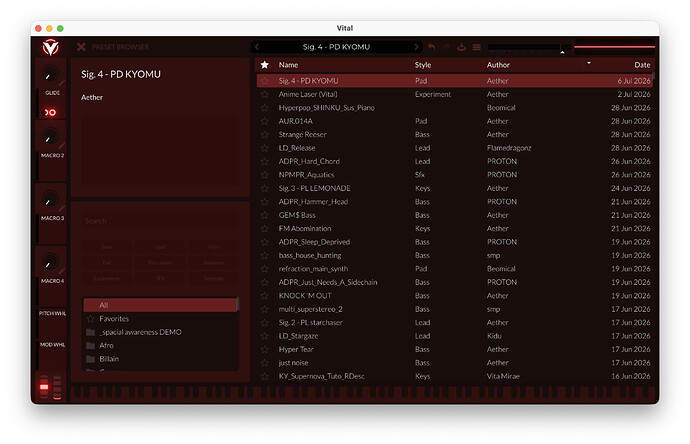This screenshot has height=444, width=690.
Task: Click the Glide knob
Action: pyautogui.click(x=50, y=73)
